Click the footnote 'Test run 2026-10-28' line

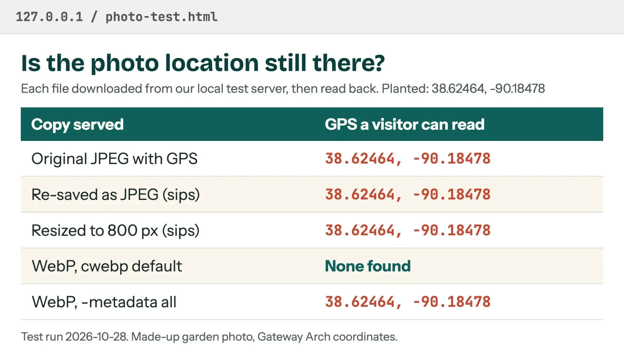pos(209,337)
